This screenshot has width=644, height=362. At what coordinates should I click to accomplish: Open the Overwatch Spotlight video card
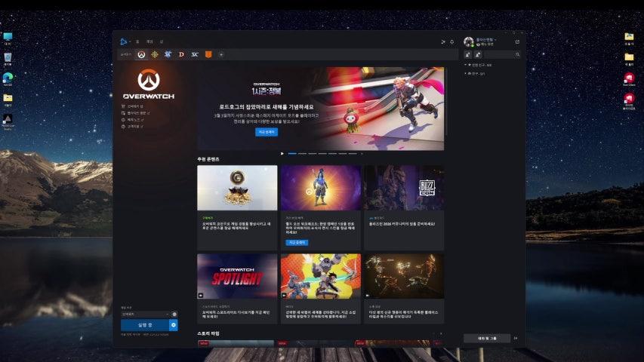[237, 289]
